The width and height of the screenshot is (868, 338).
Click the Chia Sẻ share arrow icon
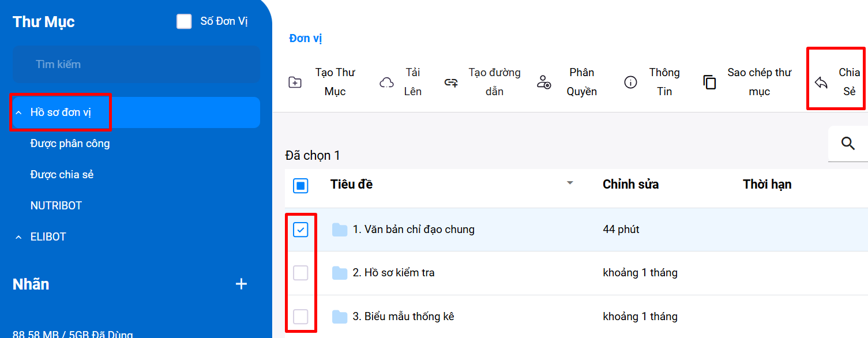821,83
